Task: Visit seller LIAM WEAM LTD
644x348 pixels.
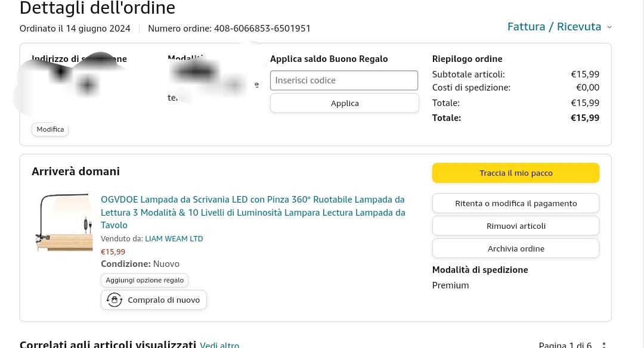Action: [174, 239]
